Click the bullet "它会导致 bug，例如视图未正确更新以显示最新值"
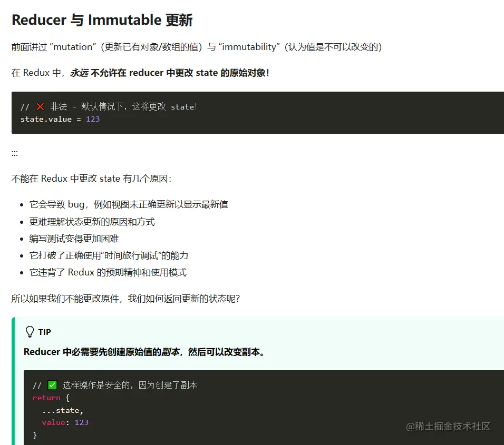 129,204
